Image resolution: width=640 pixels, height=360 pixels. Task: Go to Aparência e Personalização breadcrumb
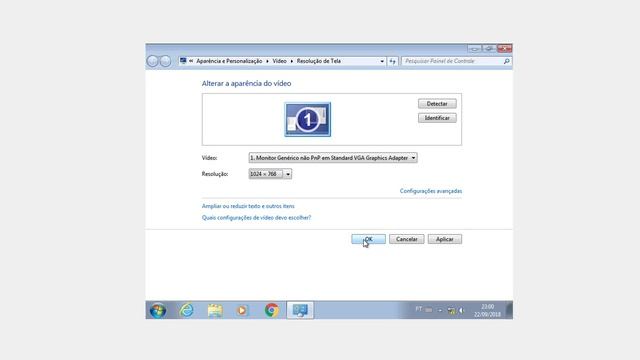tap(229, 61)
